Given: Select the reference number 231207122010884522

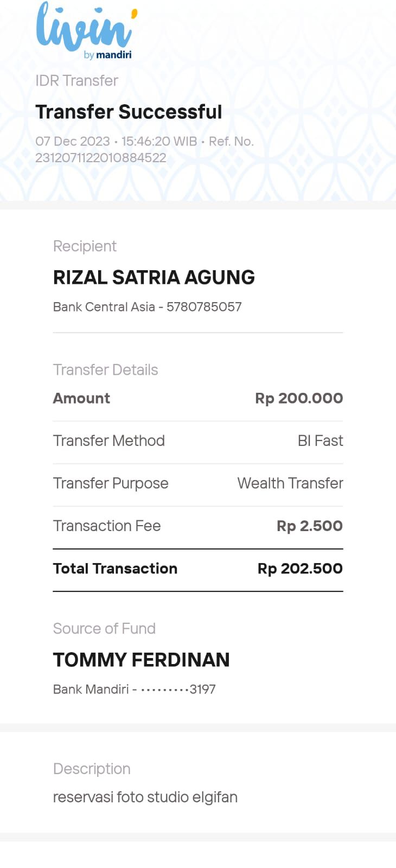Looking at the screenshot, I should 101,158.
